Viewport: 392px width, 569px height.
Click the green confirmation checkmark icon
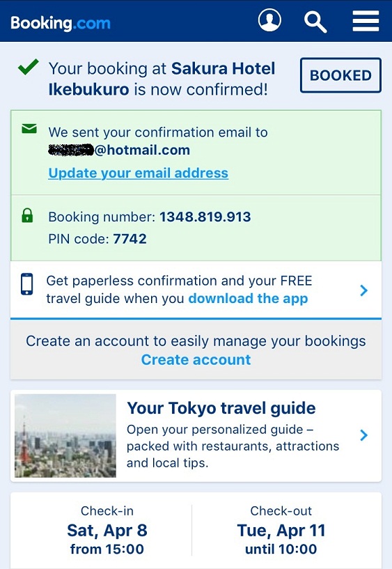click(x=29, y=67)
